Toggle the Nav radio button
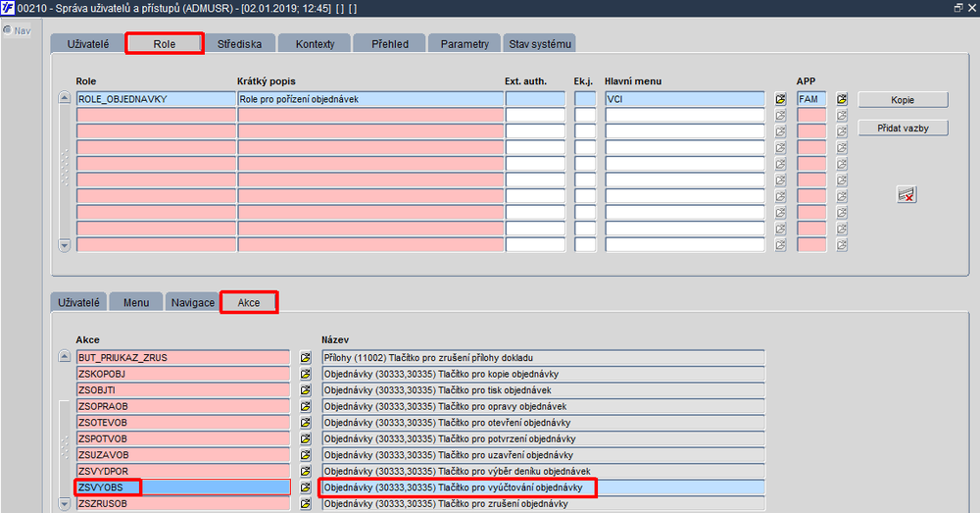 (x=8, y=30)
